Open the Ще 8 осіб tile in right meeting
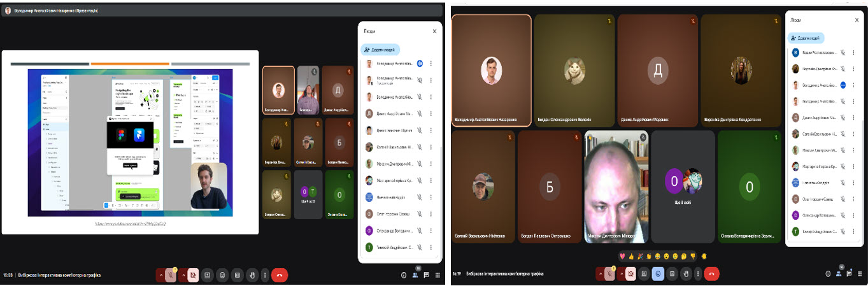Viewport: 868px width, 286px height. pos(683,187)
